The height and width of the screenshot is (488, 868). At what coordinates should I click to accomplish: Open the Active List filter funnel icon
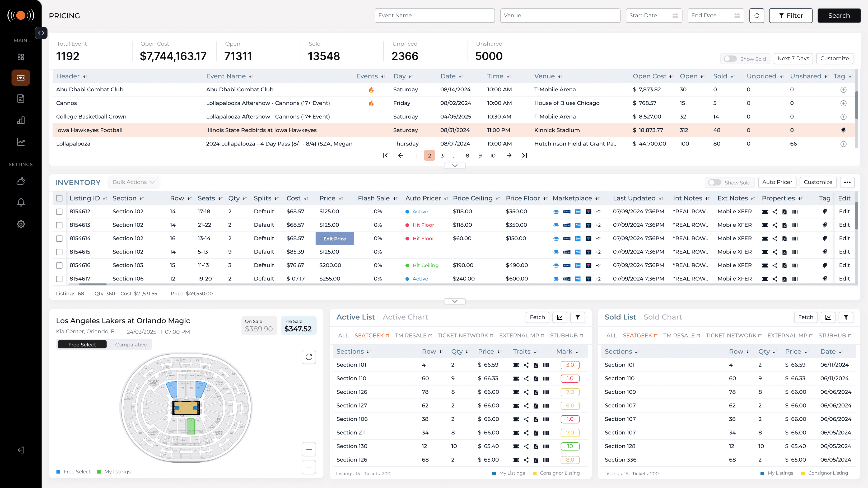577,317
